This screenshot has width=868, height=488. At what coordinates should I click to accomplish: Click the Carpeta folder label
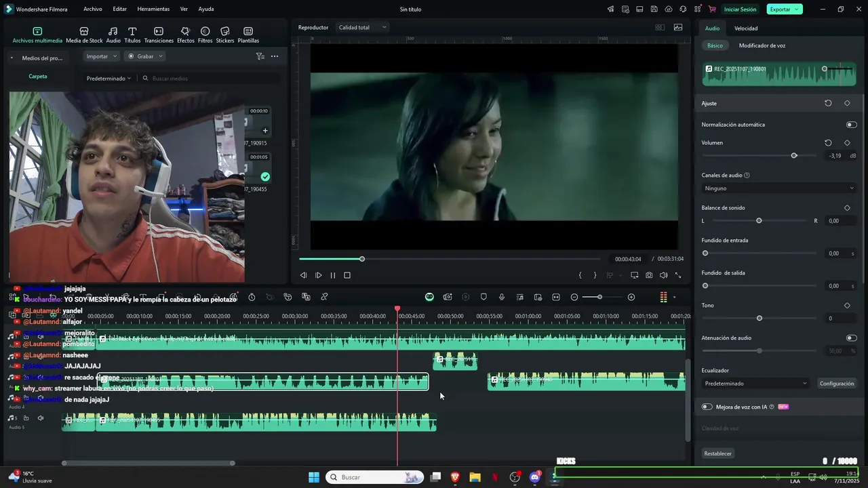tap(38, 77)
